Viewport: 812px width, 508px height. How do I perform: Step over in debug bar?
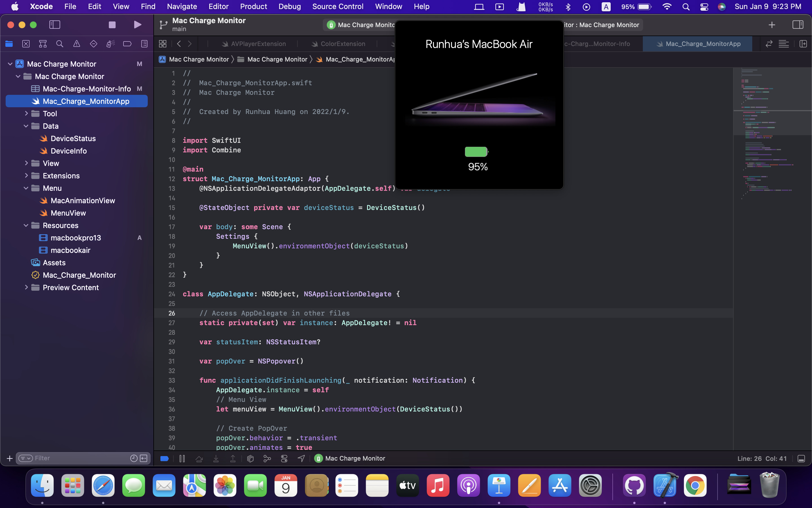click(x=199, y=459)
